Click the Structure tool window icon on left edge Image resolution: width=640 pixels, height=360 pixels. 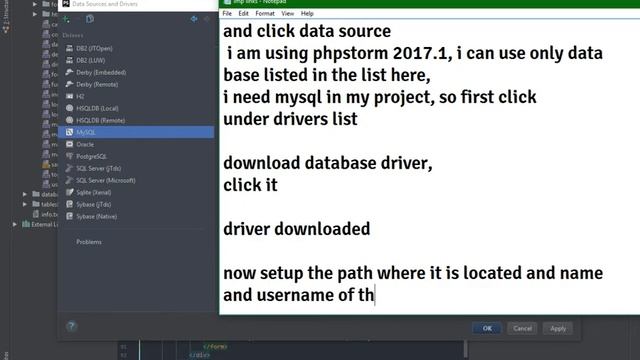(x=6, y=29)
